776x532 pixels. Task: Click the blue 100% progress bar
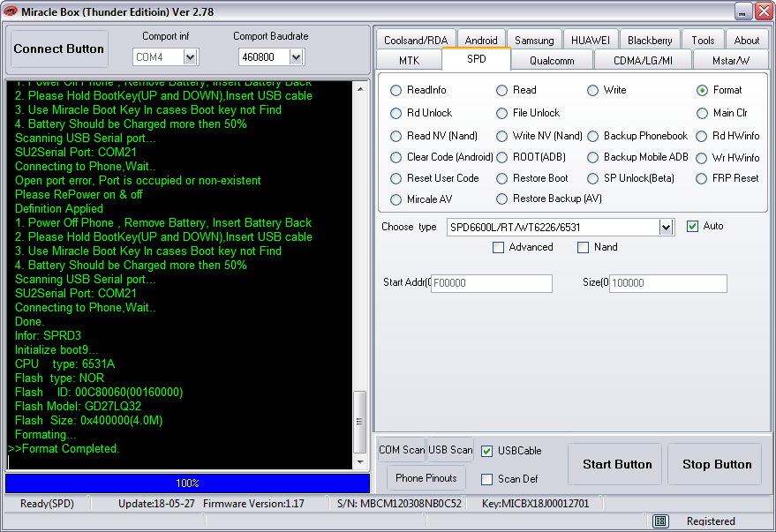tap(187, 483)
